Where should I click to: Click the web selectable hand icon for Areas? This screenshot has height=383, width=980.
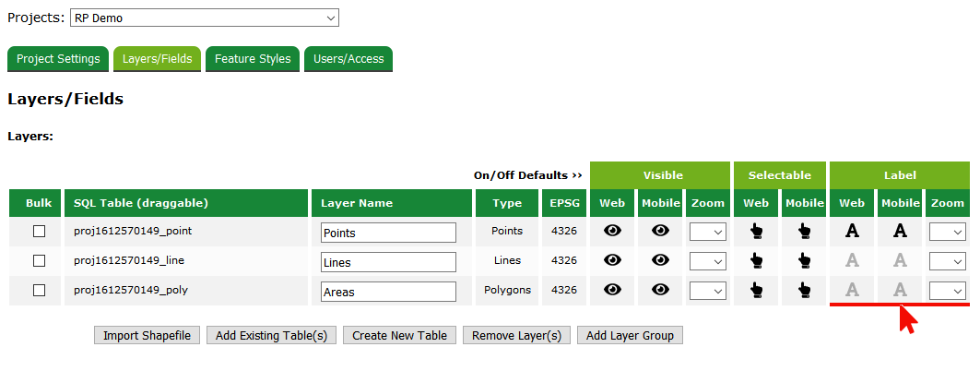757,291
